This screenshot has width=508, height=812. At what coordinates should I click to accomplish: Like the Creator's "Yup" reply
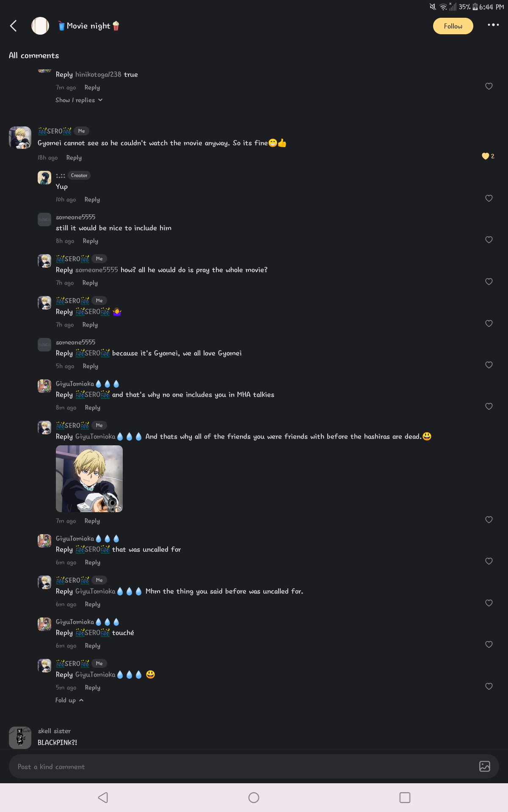click(489, 198)
